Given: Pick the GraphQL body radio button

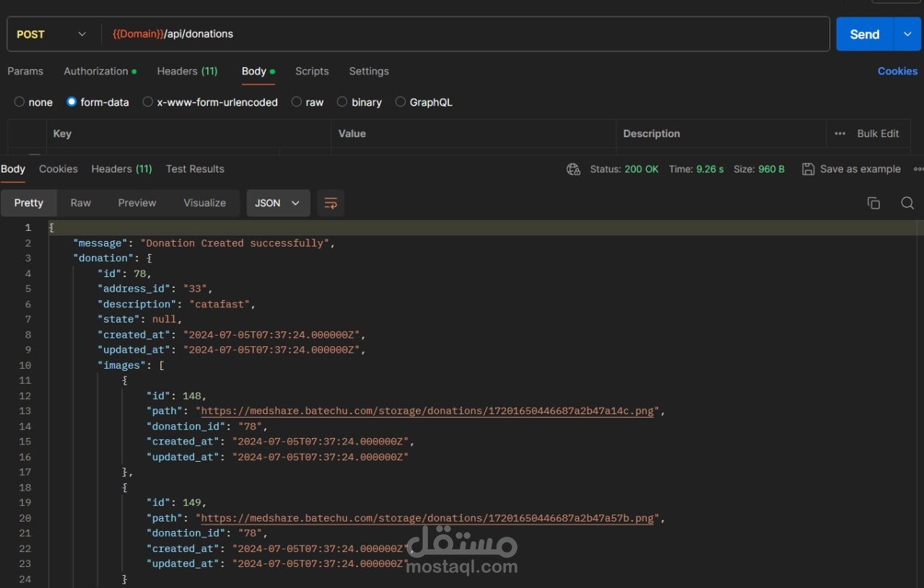Looking at the screenshot, I should tap(401, 102).
